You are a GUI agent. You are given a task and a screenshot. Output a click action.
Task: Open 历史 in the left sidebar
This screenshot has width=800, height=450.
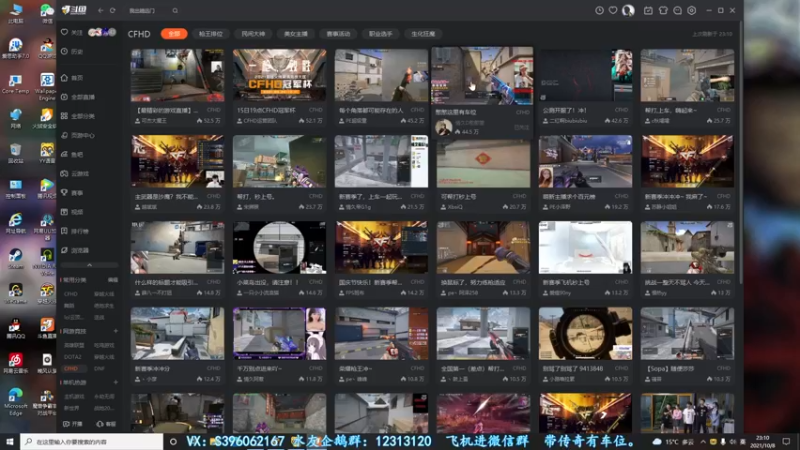(72, 52)
